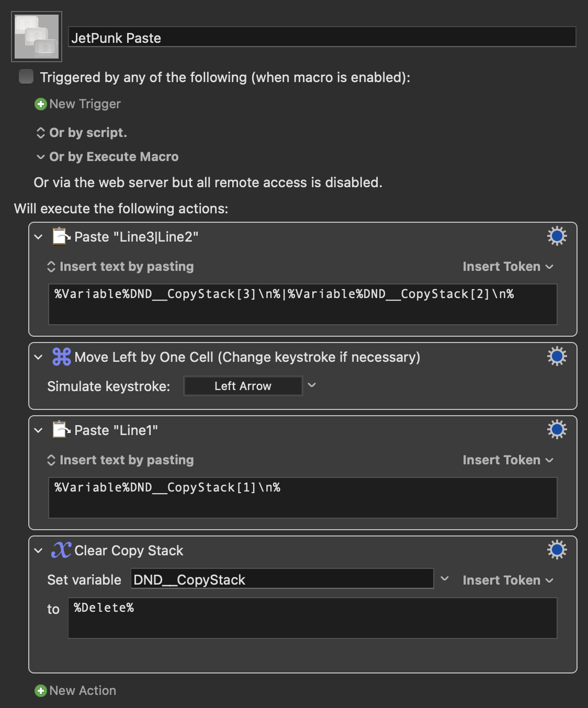This screenshot has width=588, height=708.
Task: Open Insert Token menu in Paste "Line3|Line2" action
Action: point(508,267)
